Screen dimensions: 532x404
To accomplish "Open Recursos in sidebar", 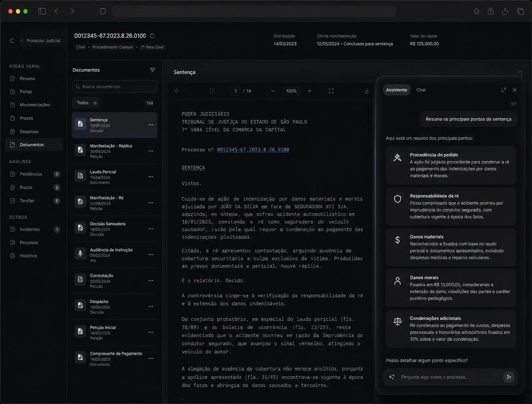I will (34, 243).
